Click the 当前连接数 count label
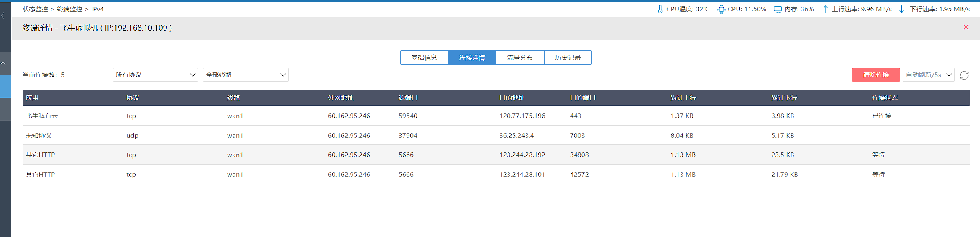Image resolution: width=980 pixels, height=237 pixels. tap(43, 75)
